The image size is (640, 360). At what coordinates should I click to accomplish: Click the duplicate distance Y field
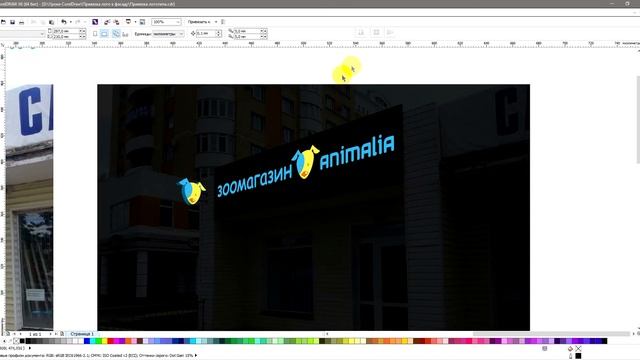248,36
